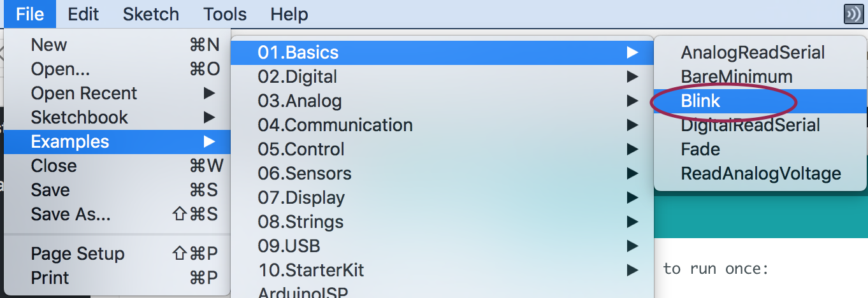Choose Save As... in File menu
Screen dimensions: 868x298
click(71, 215)
